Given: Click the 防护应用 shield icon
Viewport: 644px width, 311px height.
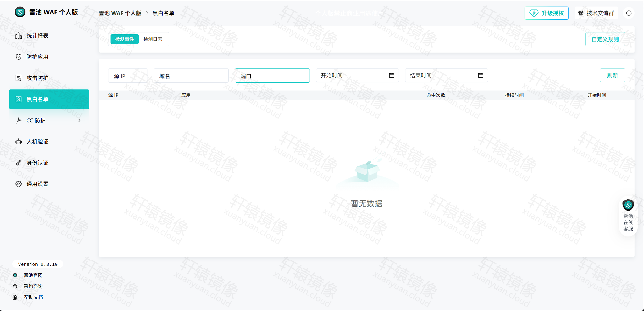Looking at the screenshot, I should click(x=18, y=57).
